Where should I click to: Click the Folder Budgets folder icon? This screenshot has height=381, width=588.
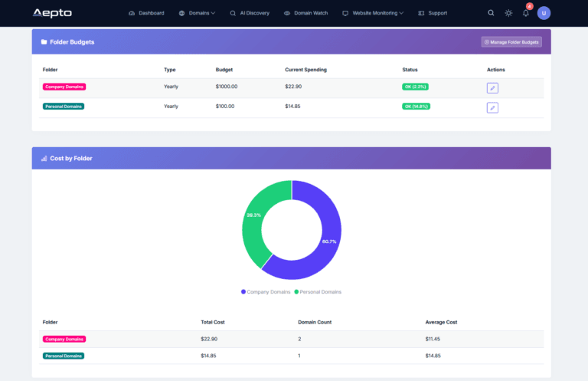click(44, 42)
